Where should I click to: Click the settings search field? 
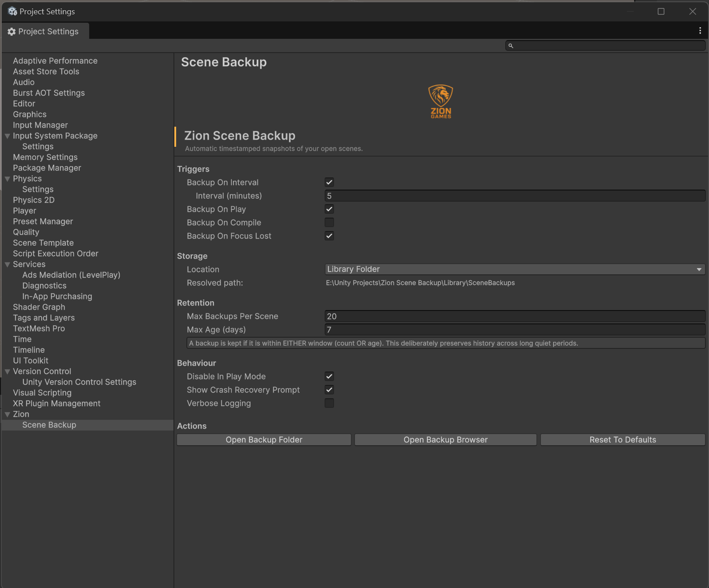coord(605,46)
